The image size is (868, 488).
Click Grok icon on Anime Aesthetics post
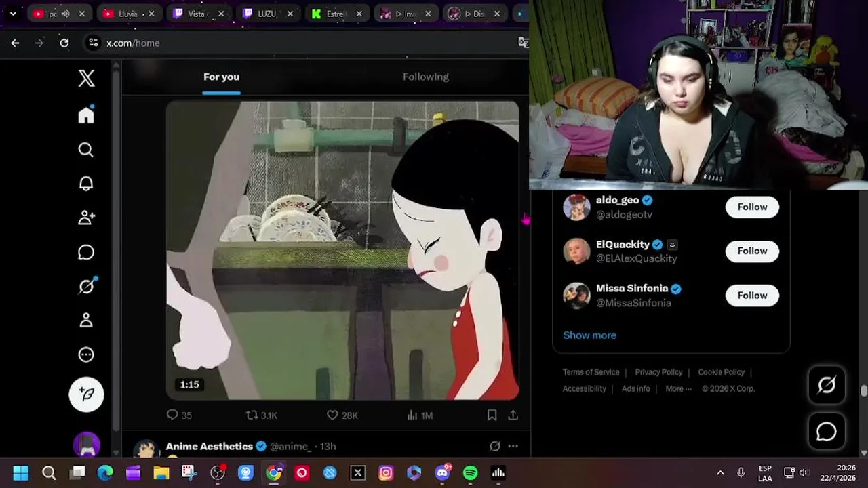coord(495,446)
